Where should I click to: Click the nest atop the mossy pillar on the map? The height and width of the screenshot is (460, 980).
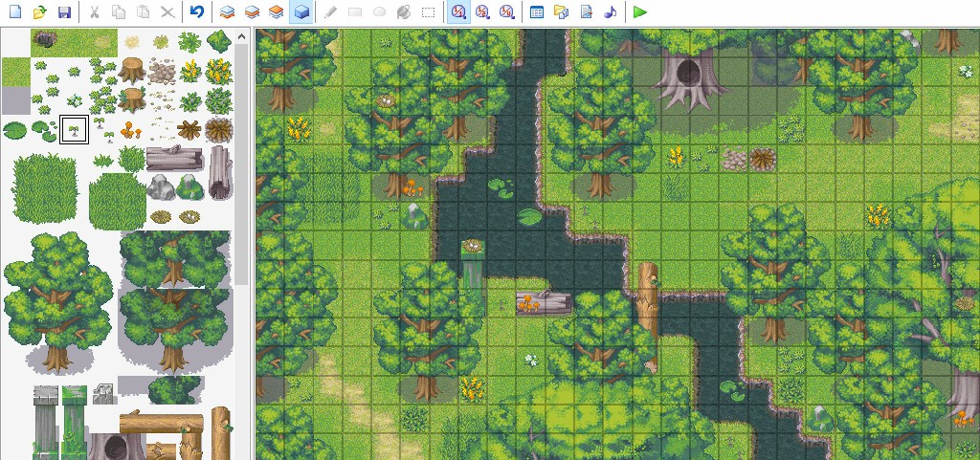click(x=473, y=246)
